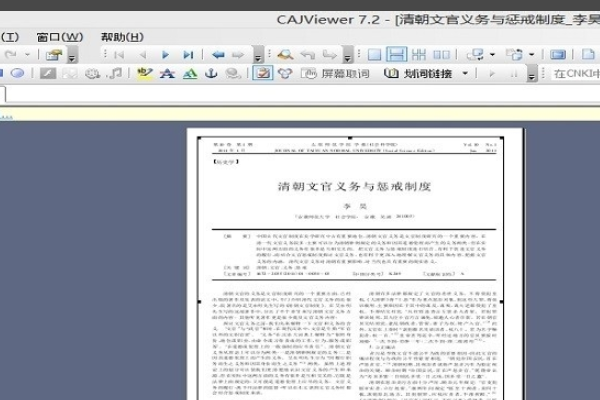Click the forward navigation arrow
The height and width of the screenshot is (400, 600).
coord(238,55)
